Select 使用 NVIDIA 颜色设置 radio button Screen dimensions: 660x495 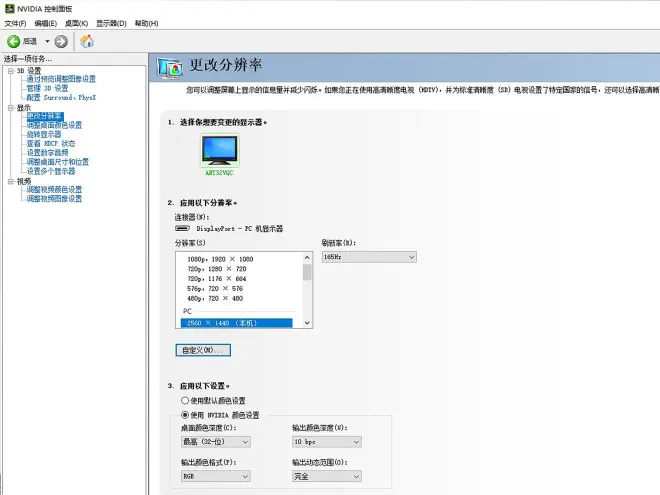coord(184,414)
